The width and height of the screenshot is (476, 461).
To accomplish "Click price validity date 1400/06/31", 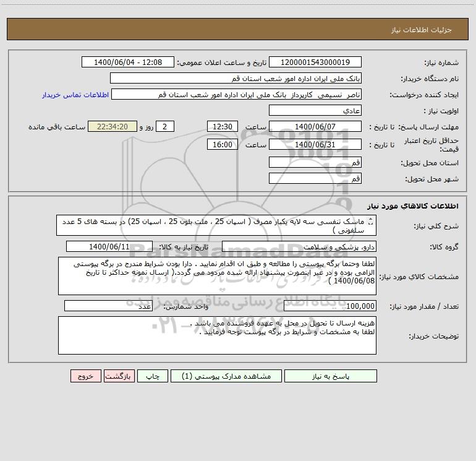I will pos(315,144).
